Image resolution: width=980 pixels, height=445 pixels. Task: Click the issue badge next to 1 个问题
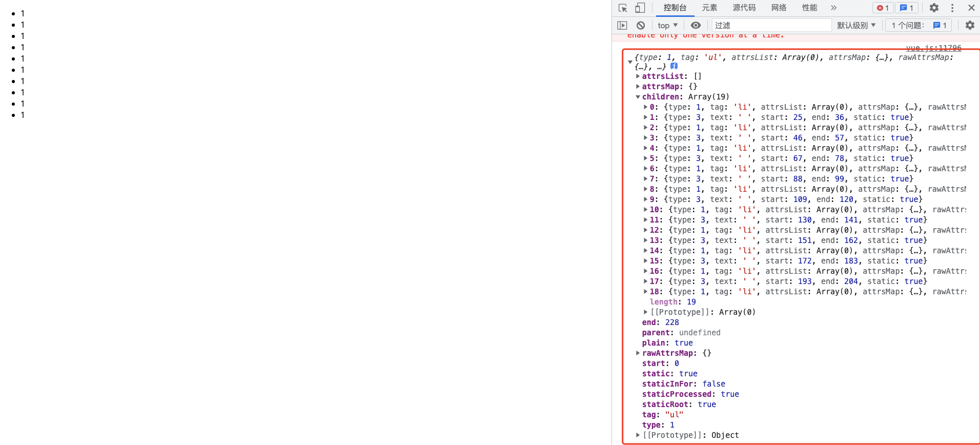940,25
